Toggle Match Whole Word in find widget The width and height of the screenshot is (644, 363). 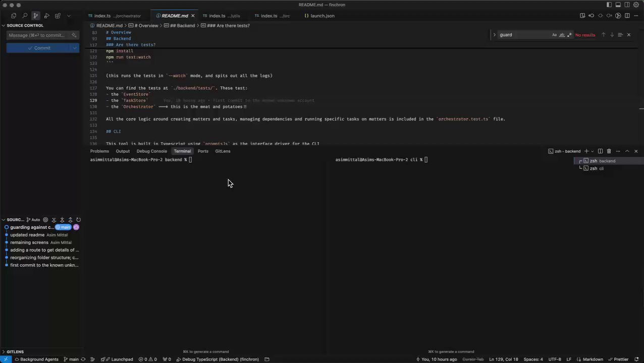tap(562, 35)
